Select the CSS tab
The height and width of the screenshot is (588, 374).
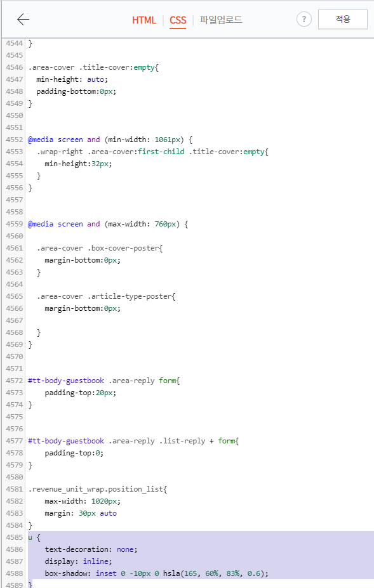click(178, 20)
